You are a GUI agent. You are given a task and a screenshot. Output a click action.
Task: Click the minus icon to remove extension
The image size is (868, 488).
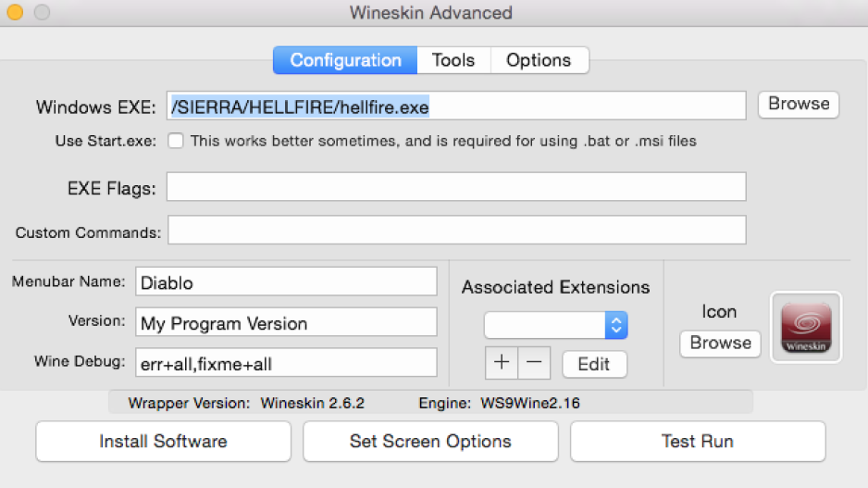tap(534, 363)
